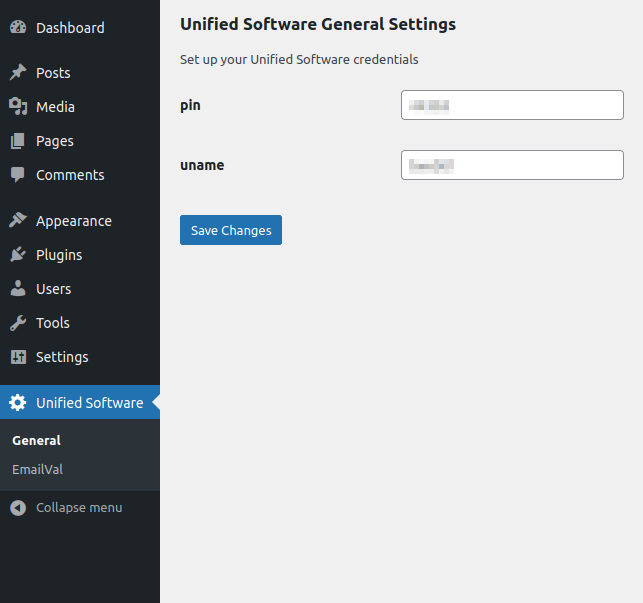Click the Pages stacked-sheets icon
The height and width of the screenshot is (603, 643).
click(18, 141)
